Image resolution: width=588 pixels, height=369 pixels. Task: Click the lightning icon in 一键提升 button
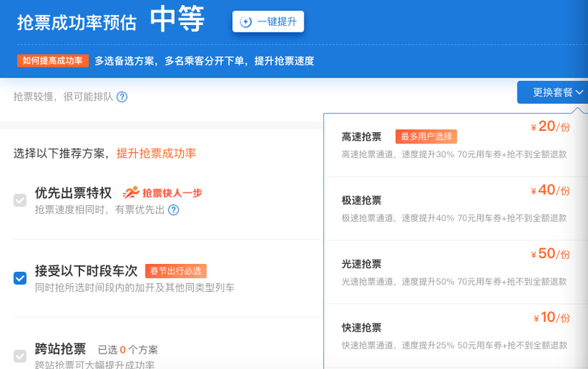tap(245, 22)
